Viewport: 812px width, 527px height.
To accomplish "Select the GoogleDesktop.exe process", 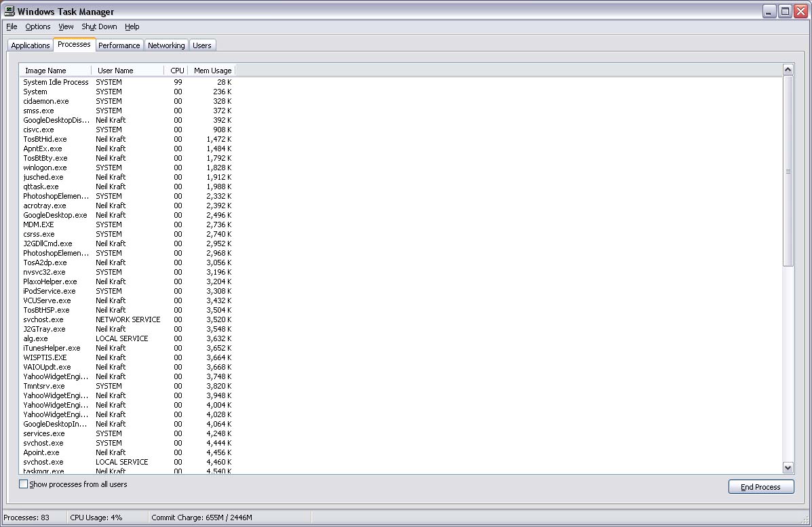I will pos(128,215).
